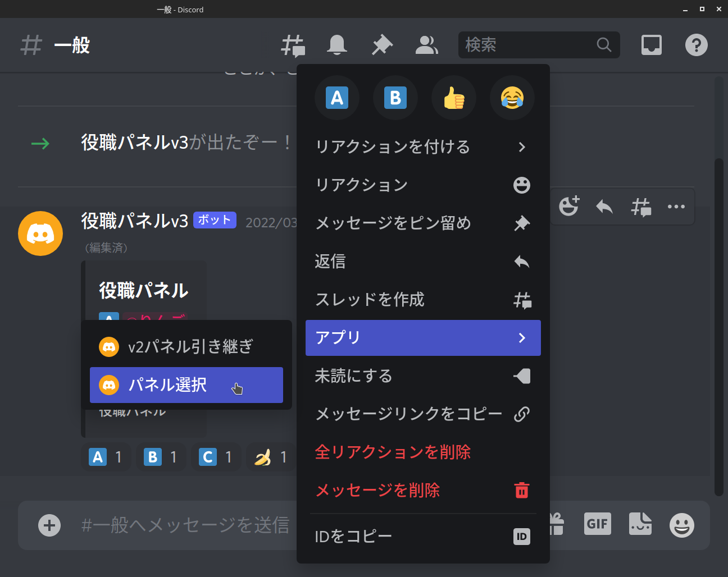Toggle the B reaction under the message
Screen dimensions: 728x577
click(x=161, y=457)
